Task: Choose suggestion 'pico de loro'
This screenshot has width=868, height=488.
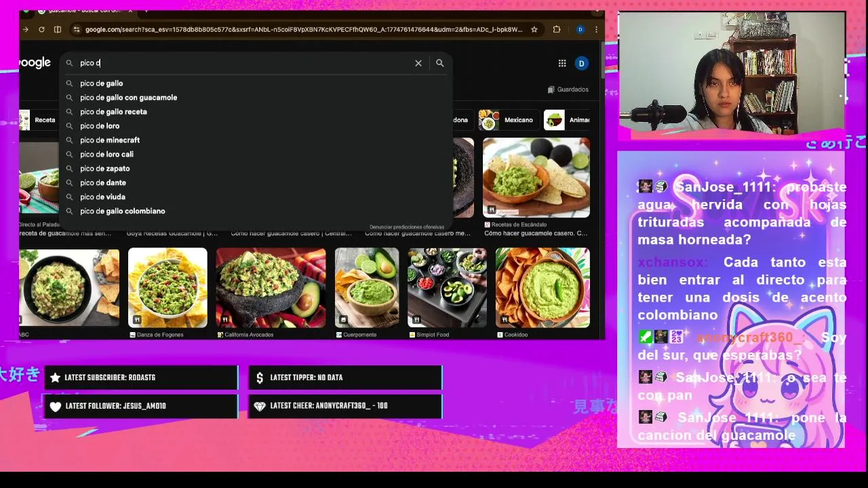Action: pos(256,126)
